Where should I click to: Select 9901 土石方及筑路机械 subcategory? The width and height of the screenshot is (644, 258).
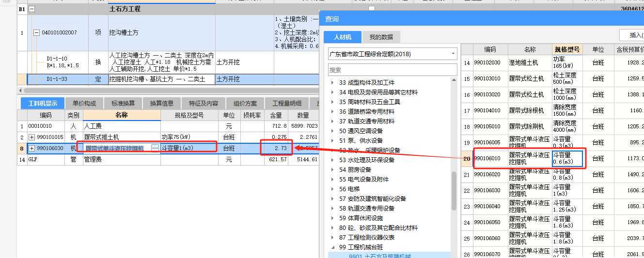click(380, 256)
